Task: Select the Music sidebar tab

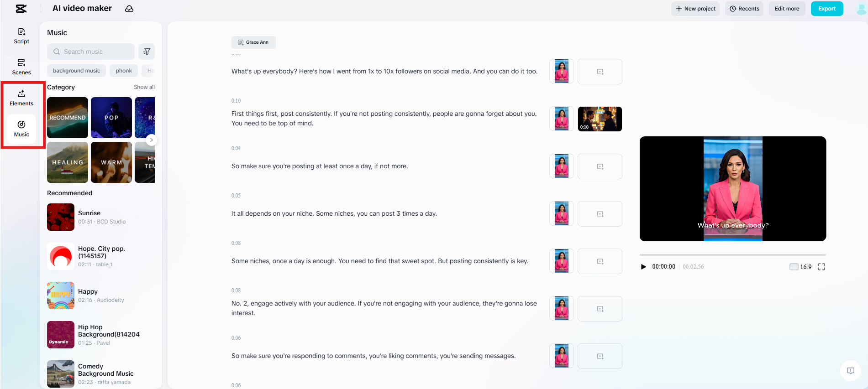Action: point(21,129)
